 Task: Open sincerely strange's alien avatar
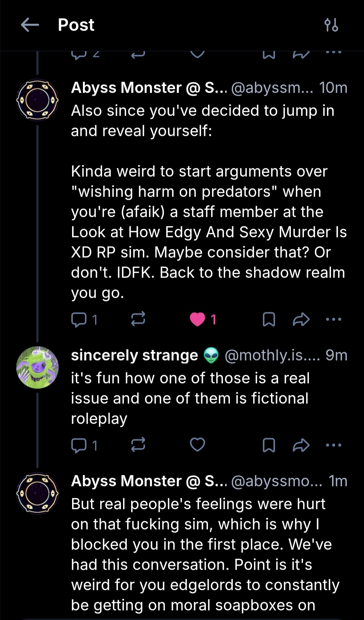point(37,367)
